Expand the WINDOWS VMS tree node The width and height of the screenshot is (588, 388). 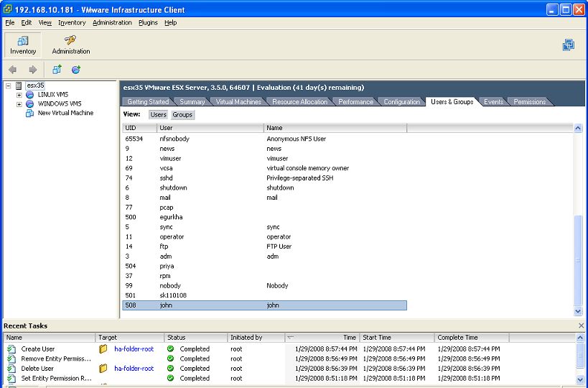pyautogui.click(x=19, y=104)
